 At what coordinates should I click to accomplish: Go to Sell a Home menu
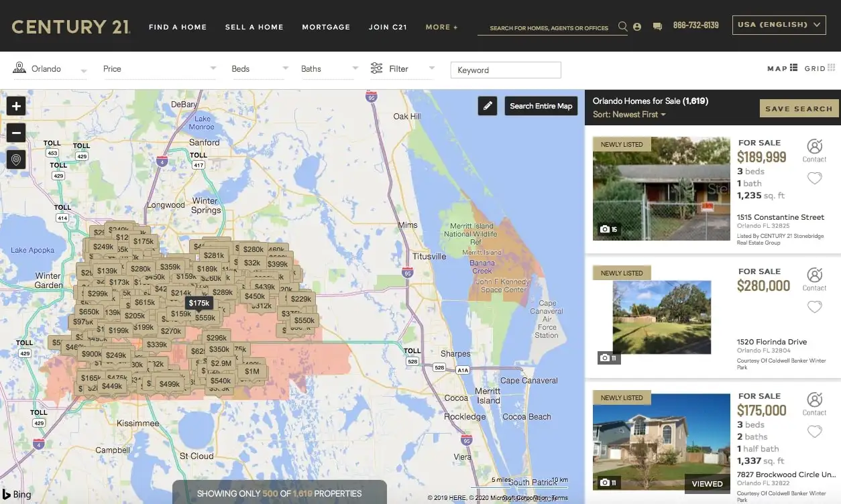coord(254,27)
